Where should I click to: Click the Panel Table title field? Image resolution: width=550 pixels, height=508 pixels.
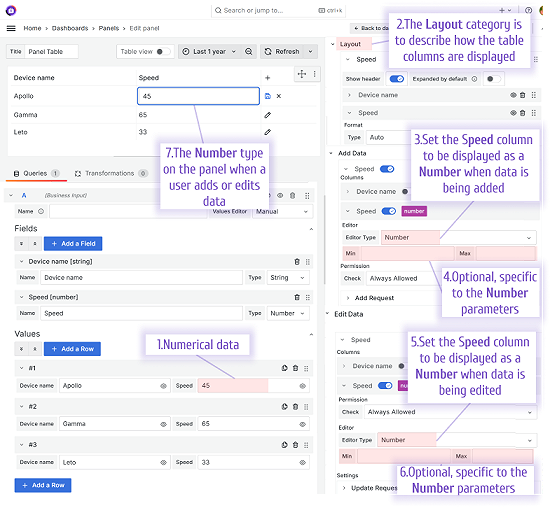[51, 52]
